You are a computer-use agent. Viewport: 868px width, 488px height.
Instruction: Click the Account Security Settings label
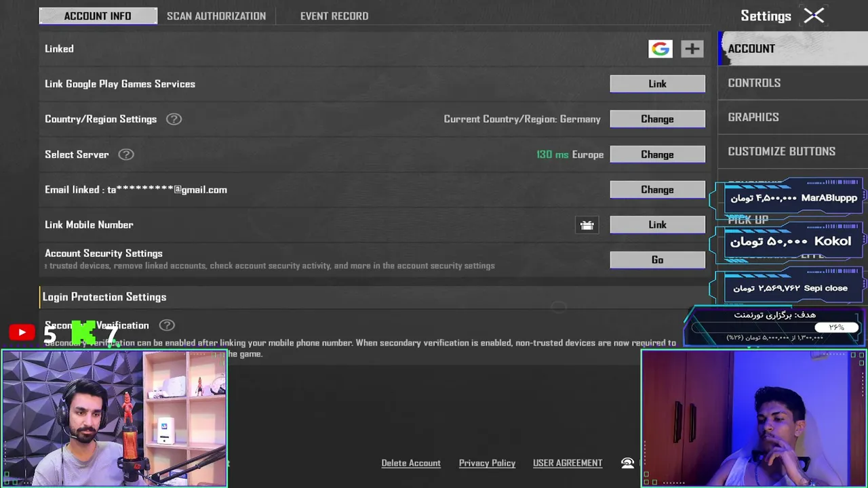pyautogui.click(x=104, y=253)
